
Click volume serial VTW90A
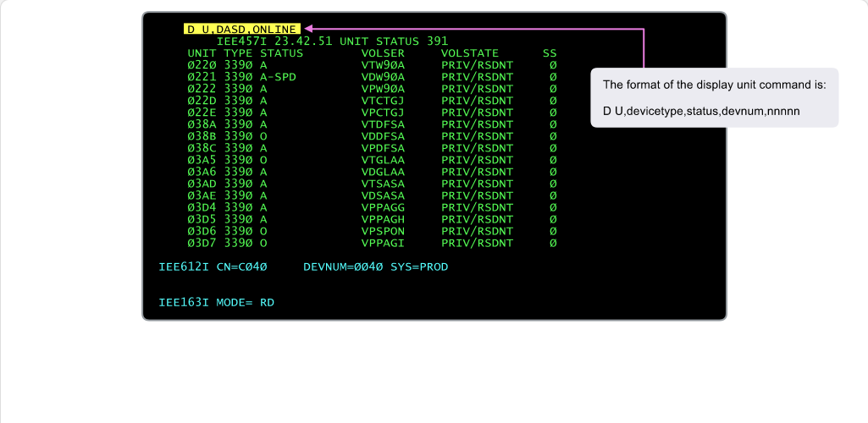(x=383, y=65)
